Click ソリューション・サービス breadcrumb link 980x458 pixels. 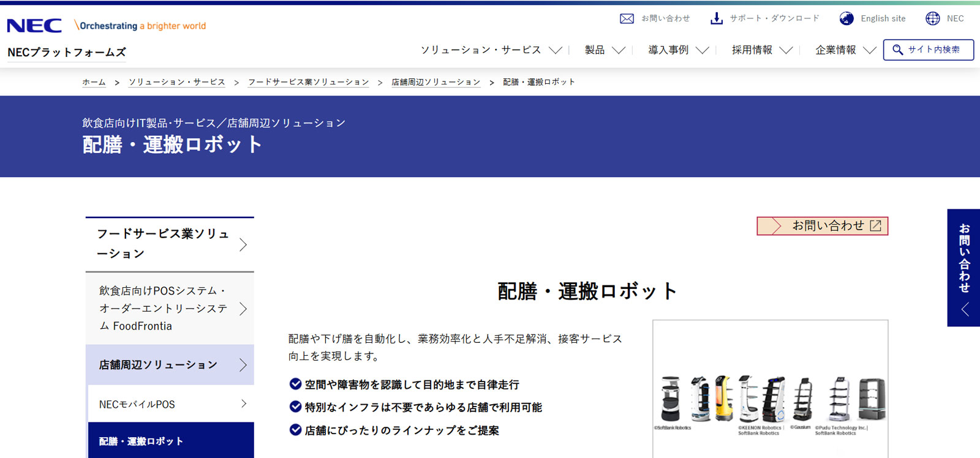click(177, 82)
